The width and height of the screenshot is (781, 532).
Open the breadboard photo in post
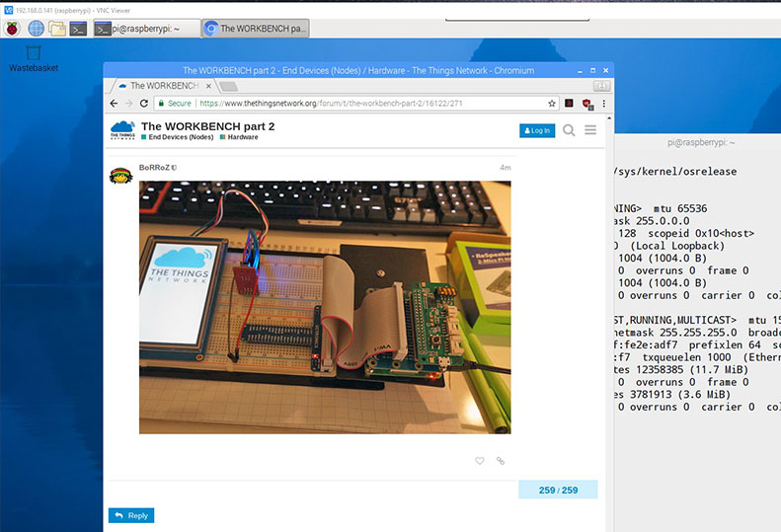coord(325,307)
